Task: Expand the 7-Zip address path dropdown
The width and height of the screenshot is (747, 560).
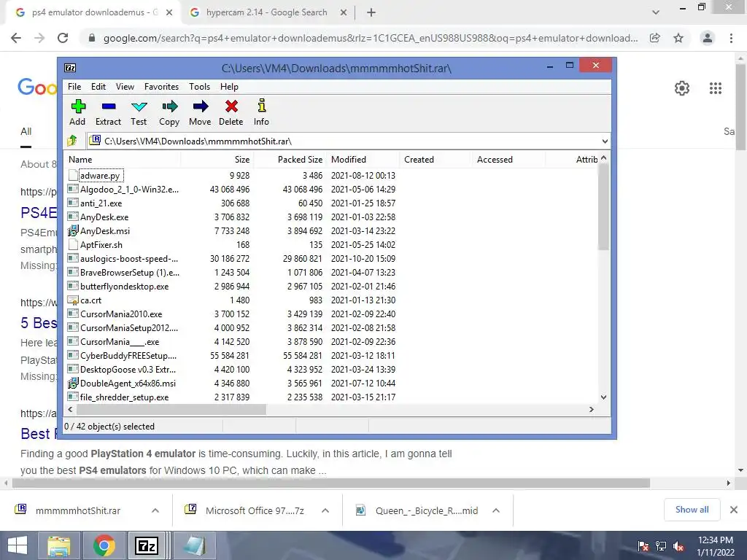Action: [605, 141]
